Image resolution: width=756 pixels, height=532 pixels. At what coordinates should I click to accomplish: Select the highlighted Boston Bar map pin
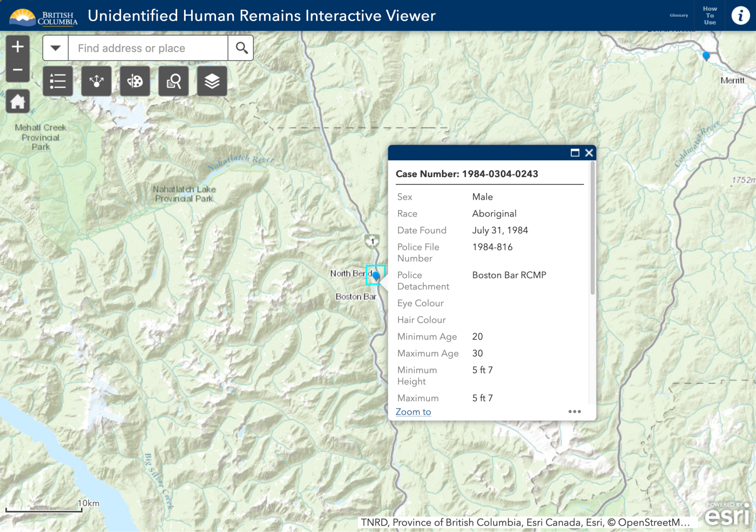click(376, 275)
